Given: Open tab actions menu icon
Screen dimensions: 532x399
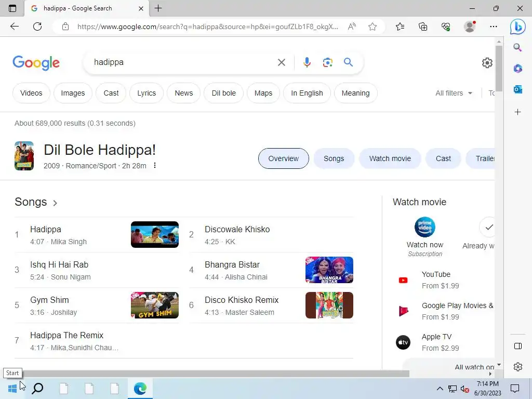Looking at the screenshot, I should (x=12, y=8).
